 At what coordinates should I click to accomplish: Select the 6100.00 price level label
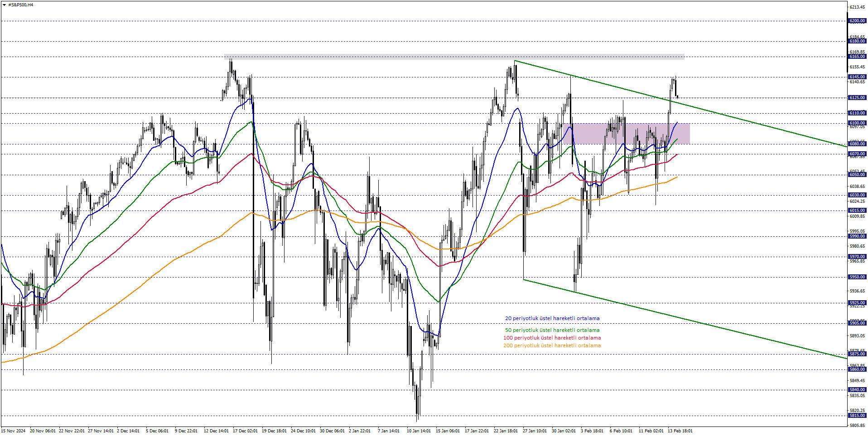pyautogui.click(x=857, y=123)
